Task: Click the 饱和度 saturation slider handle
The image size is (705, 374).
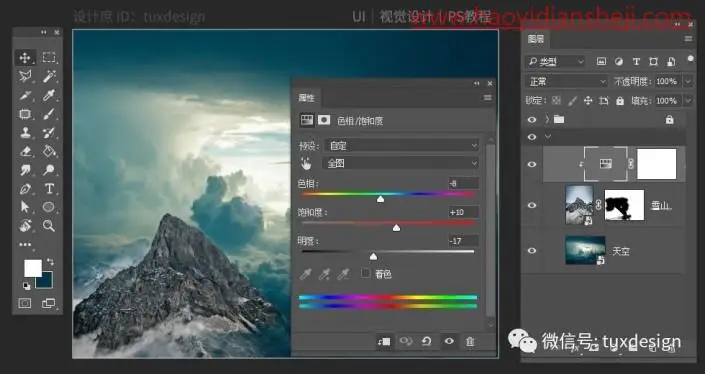Action: coord(396,228)
